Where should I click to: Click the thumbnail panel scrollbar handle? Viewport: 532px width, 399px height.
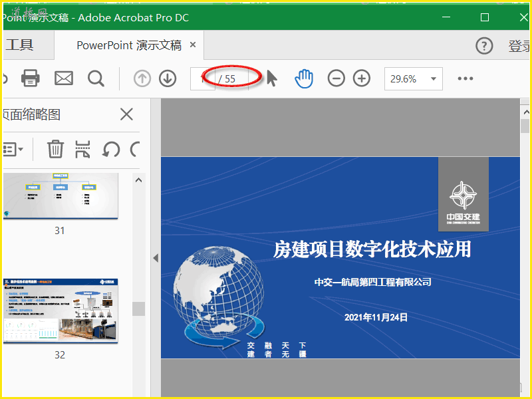click(x=138, y=309)
